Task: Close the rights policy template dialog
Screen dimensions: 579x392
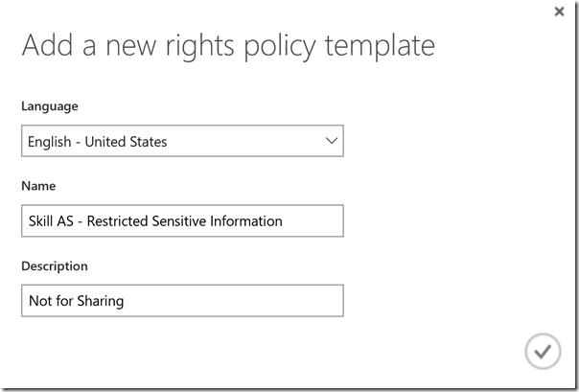Action: pyautogui.click(x=559, y=12)
